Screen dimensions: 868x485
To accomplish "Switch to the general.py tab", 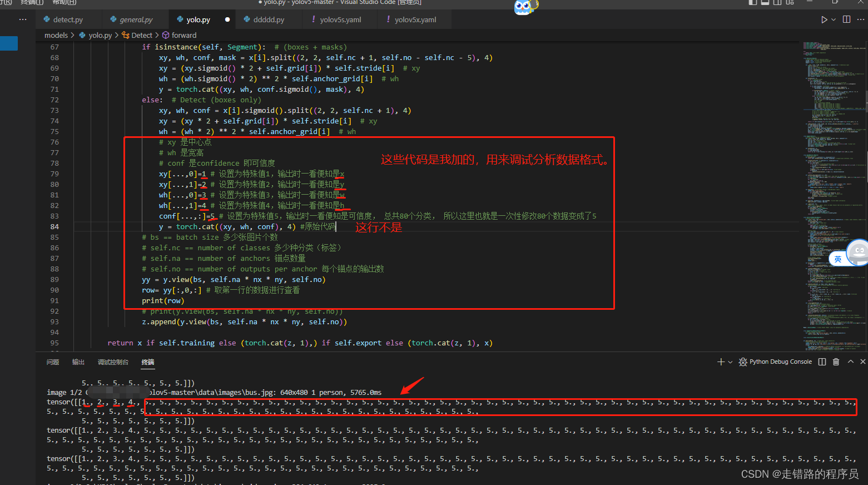I will click(136, 19).
